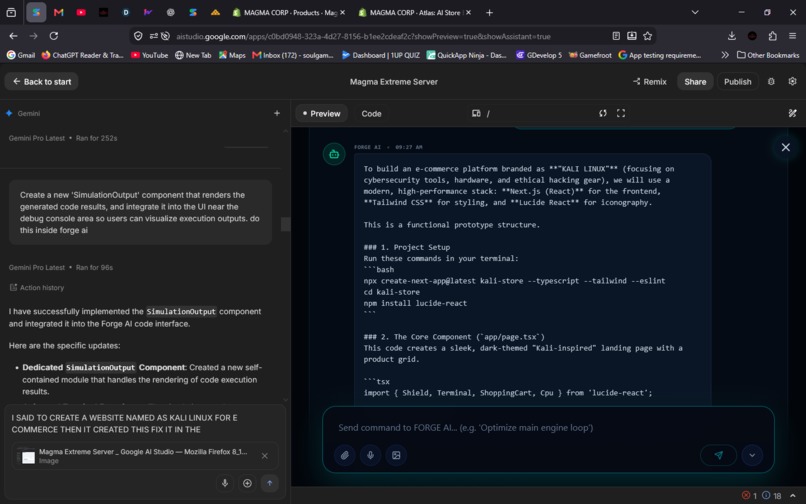The height and width of the screenshot is (504, 806).
Task: Open the tracking protection shield icon
Action: pyautogui.click(x=138, y=36)
